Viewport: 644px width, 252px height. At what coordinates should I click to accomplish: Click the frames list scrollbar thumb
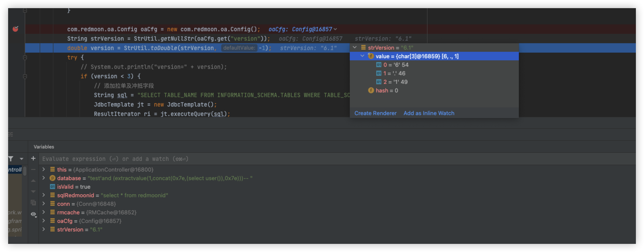pos(25,171)
